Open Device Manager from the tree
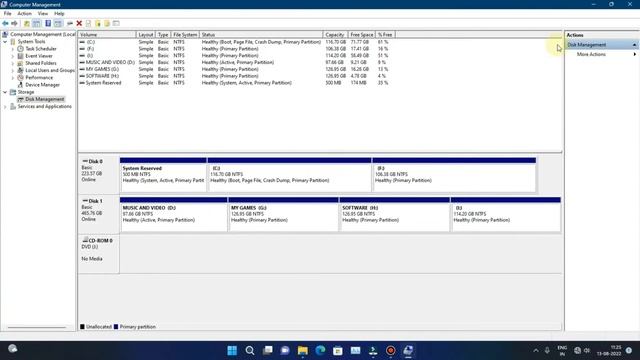The height and width of the screenshot is (360, 640). 42,85
